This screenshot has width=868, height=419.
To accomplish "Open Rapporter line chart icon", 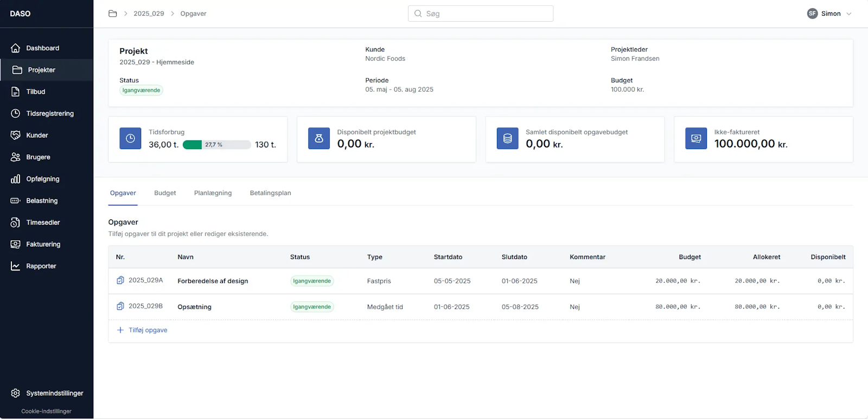I will pyautogui.click(x=16, y=266).
